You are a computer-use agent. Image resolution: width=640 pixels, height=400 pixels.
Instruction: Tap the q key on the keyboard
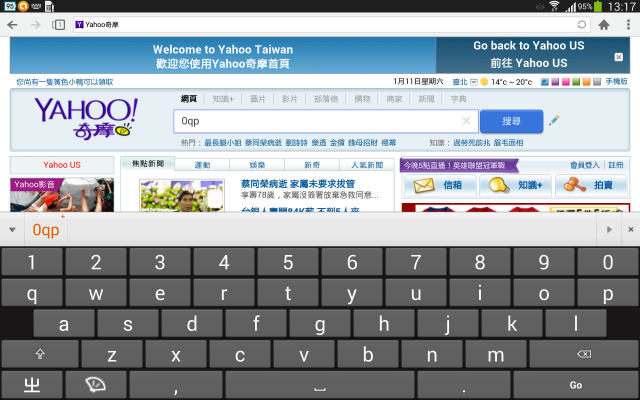(x=32, y=293)
